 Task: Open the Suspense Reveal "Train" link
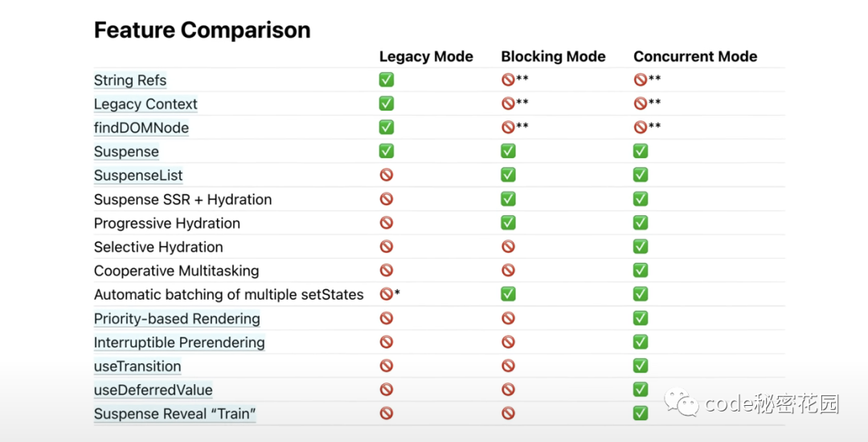tap(174, 414)
